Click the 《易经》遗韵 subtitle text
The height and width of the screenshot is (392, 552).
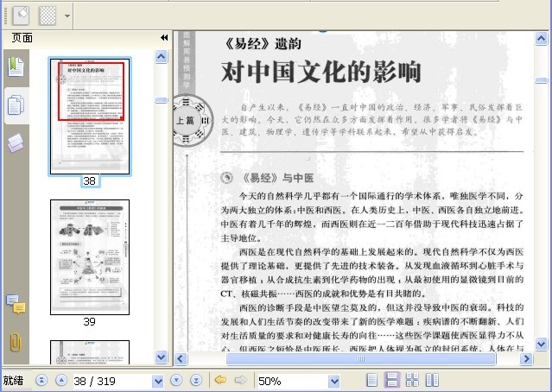pos(263,44)
